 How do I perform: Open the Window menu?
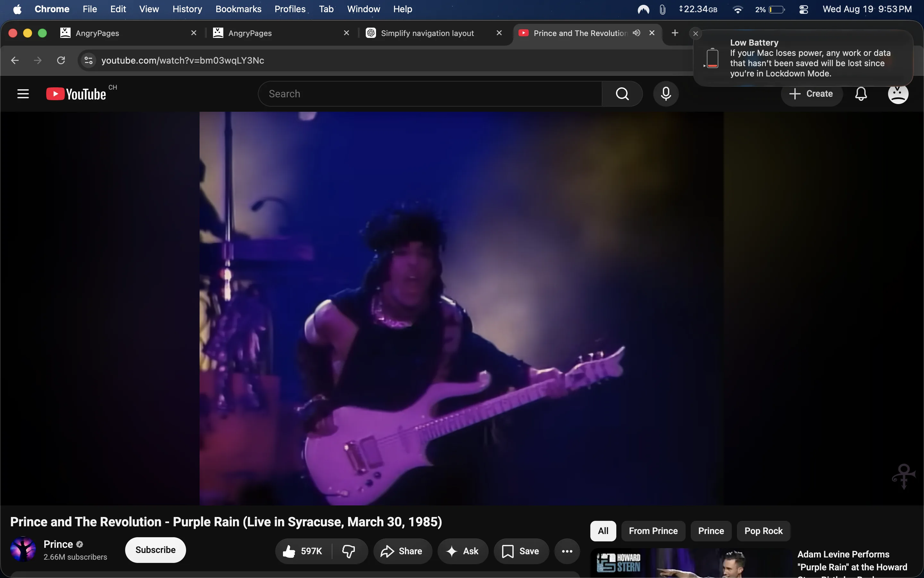click(364, 9)
